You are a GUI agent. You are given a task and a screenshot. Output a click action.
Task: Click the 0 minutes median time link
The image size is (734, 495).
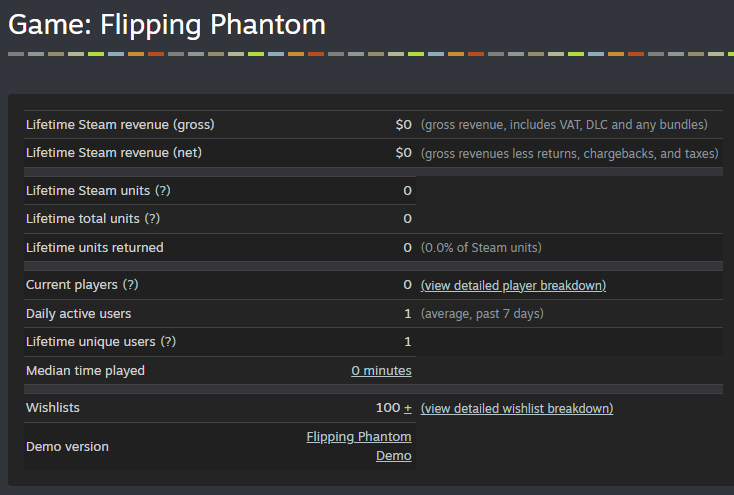381,371
